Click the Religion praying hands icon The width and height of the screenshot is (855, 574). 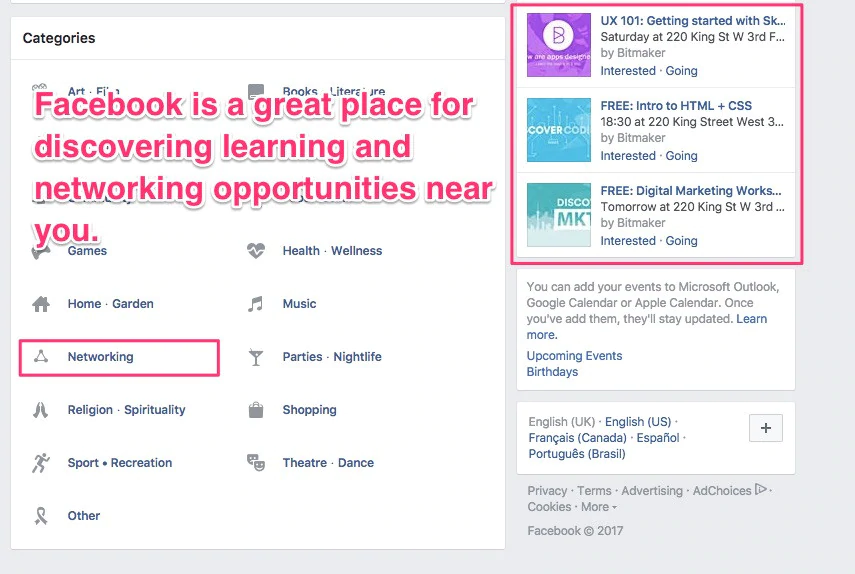coord(40,410)
